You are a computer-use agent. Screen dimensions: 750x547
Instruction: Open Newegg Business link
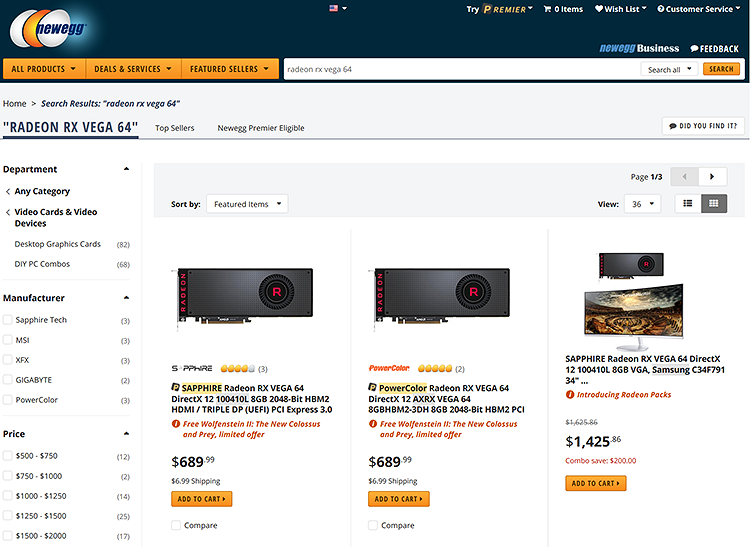click(639, 48)
